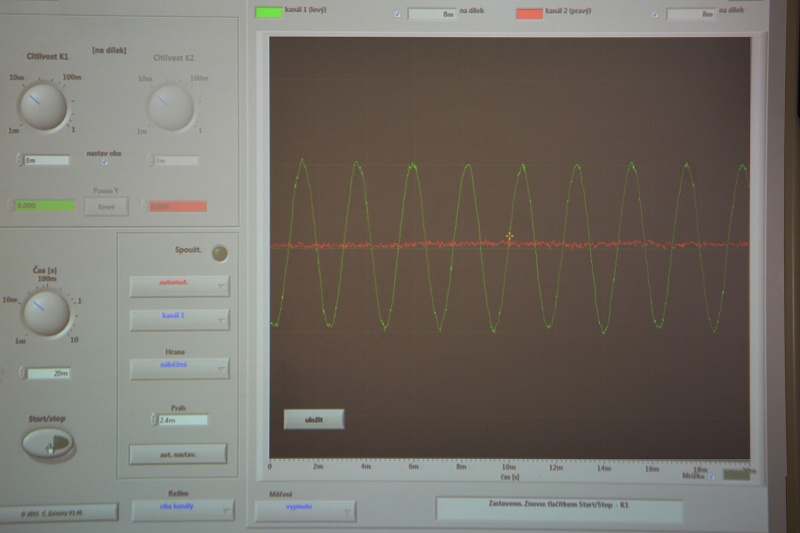Screen dimensions: 800x533
Task: Click the yellow crosshair cursor on the graph
Action: [509, 236]
